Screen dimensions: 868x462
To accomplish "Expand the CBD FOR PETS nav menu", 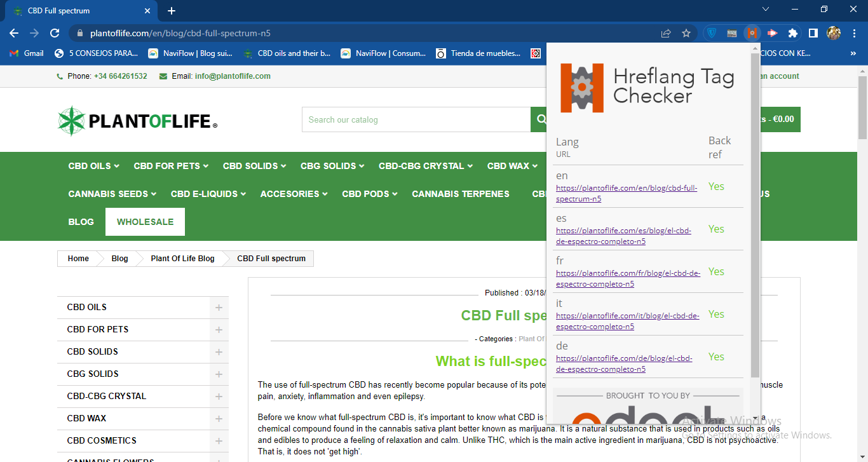I will (x=171, y=166).
